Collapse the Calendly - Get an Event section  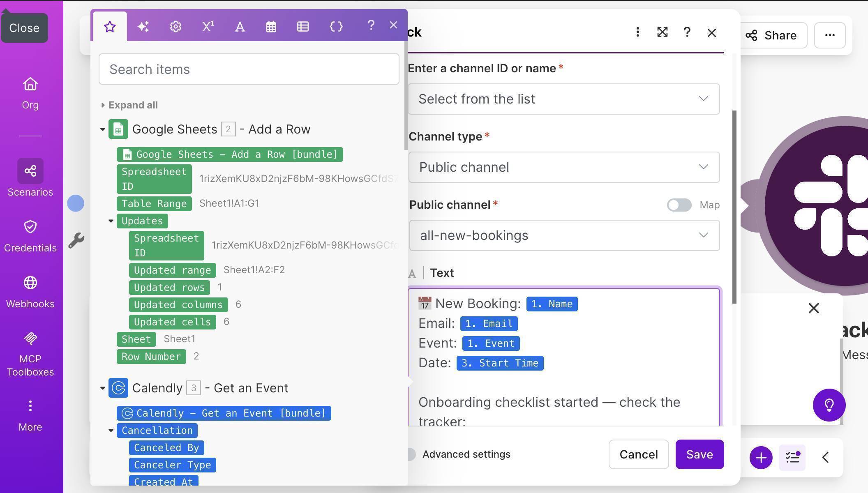pos(103,388)
